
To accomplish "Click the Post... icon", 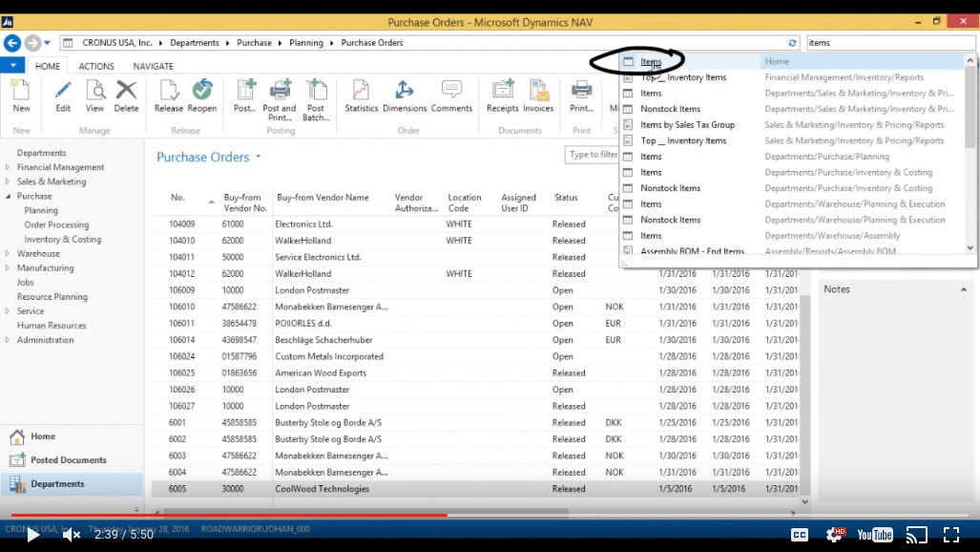I will [244, 90].
